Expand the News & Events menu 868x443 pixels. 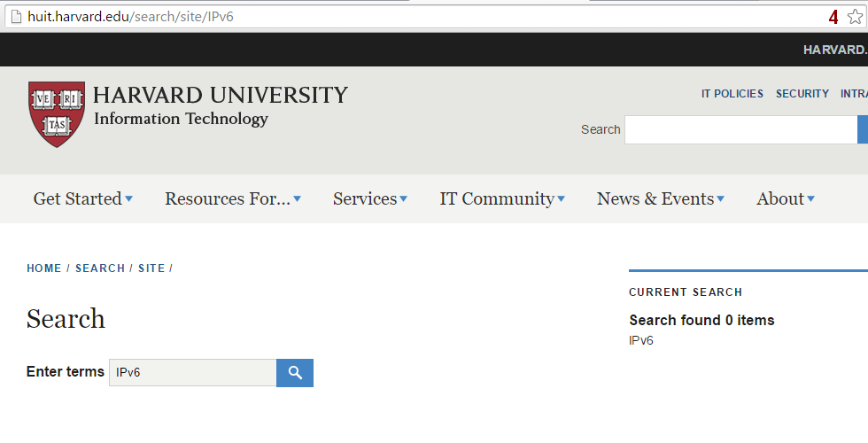coord(661,198)
